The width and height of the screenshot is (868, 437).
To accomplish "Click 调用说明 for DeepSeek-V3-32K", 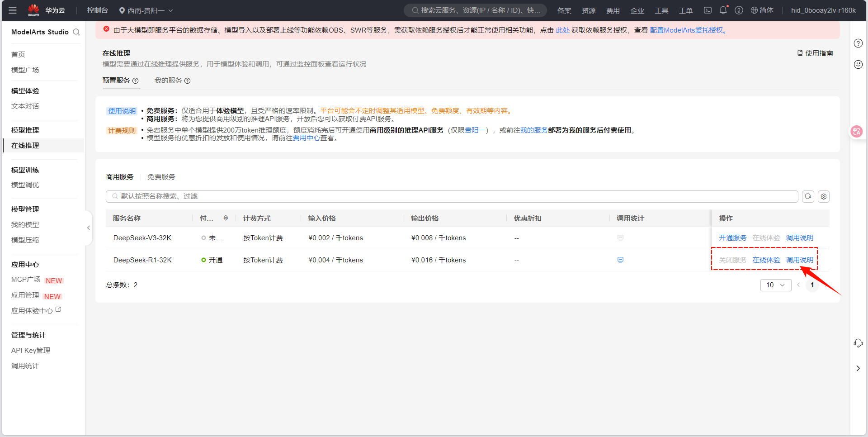I will tap(800, 238).
